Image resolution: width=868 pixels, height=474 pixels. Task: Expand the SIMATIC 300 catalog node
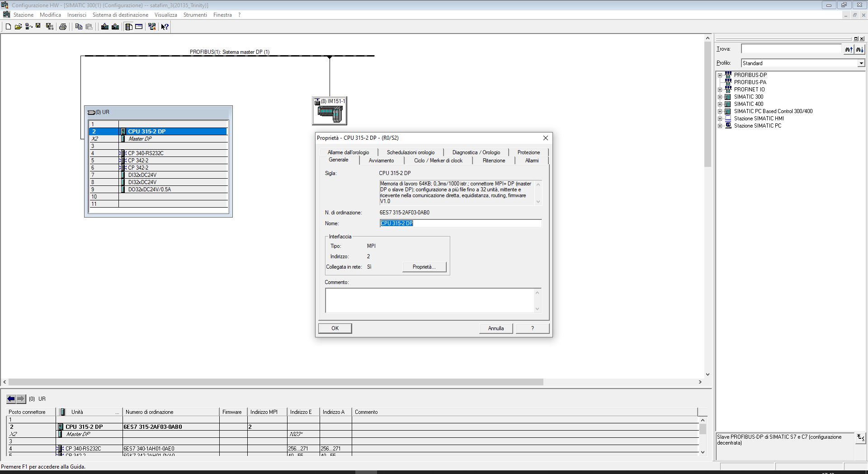click(x=720, y=97)
